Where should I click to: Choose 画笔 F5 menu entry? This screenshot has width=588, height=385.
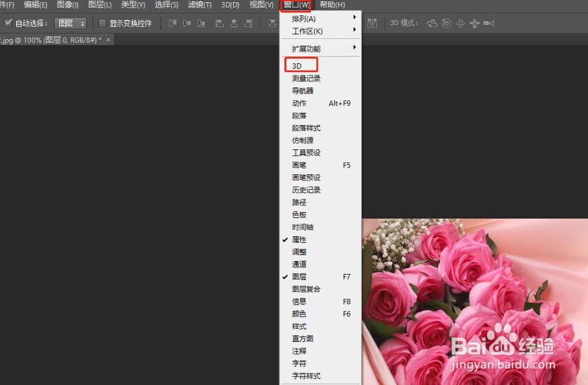coord(321,165)
